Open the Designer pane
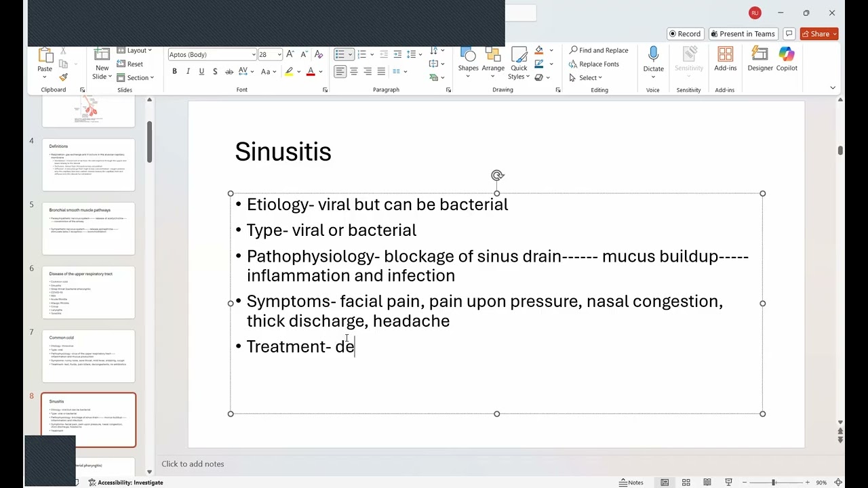The image size is (868, 488). [760, 59]
